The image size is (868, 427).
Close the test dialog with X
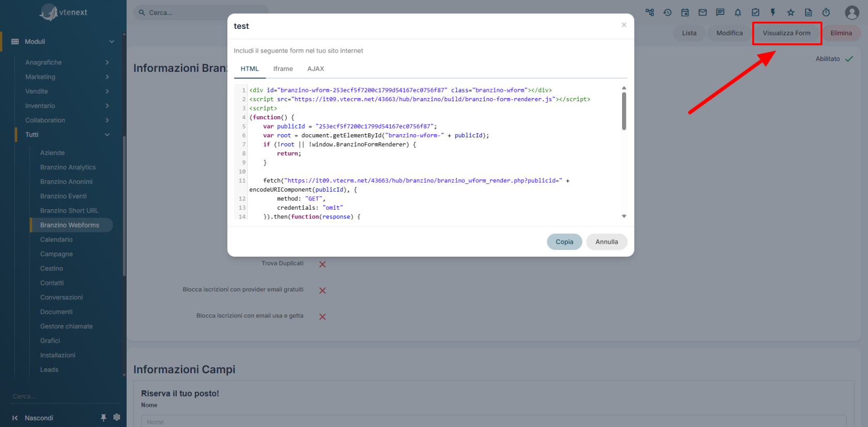[x=624, y=25]
